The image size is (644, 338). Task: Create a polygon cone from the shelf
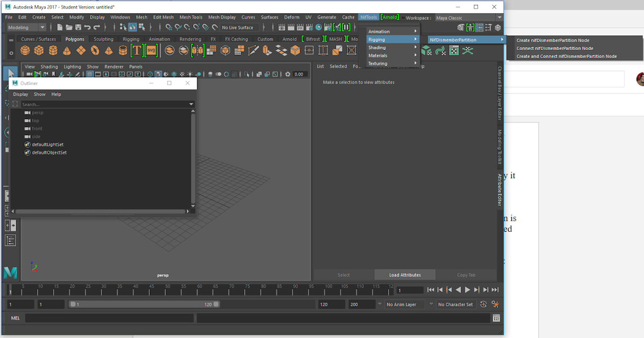pos(67,50)
